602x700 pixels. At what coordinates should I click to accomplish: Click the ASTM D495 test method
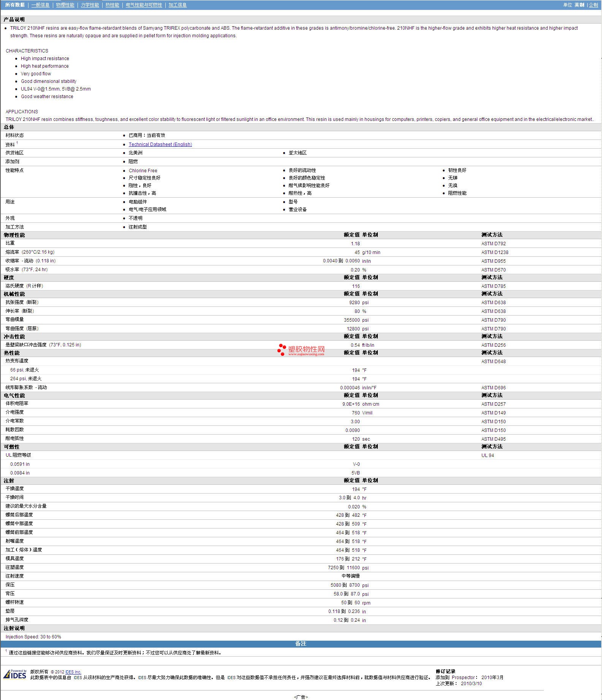pyautogui.click(x=494, y=439)
